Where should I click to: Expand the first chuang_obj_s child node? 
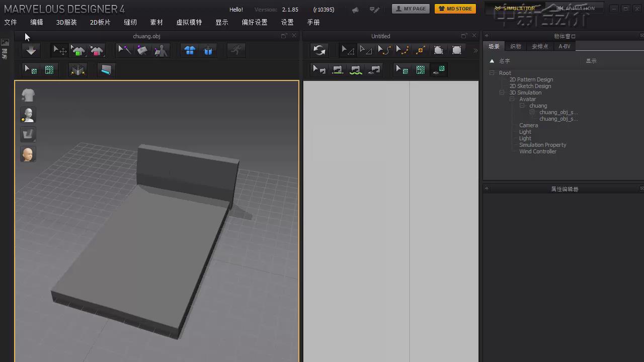532,112
